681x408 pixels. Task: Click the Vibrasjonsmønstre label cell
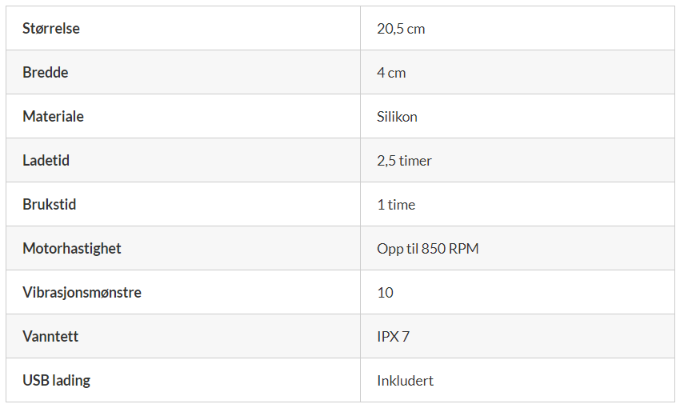[x=82, y=292]
